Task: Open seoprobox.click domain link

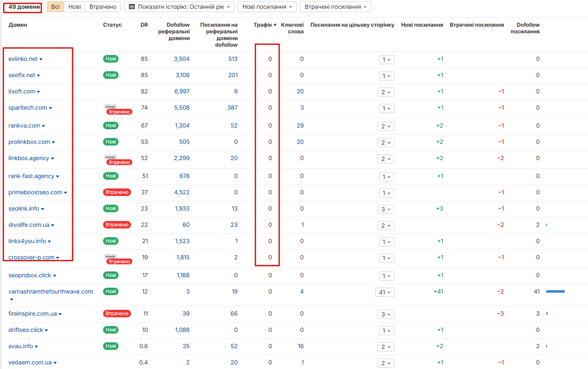Action: point(30,275)
